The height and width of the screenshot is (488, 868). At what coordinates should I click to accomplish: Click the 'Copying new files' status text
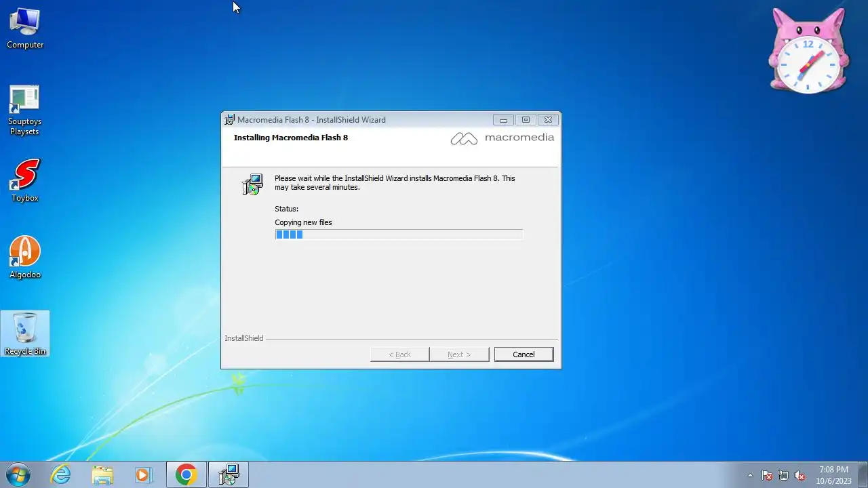coord(303,222)
